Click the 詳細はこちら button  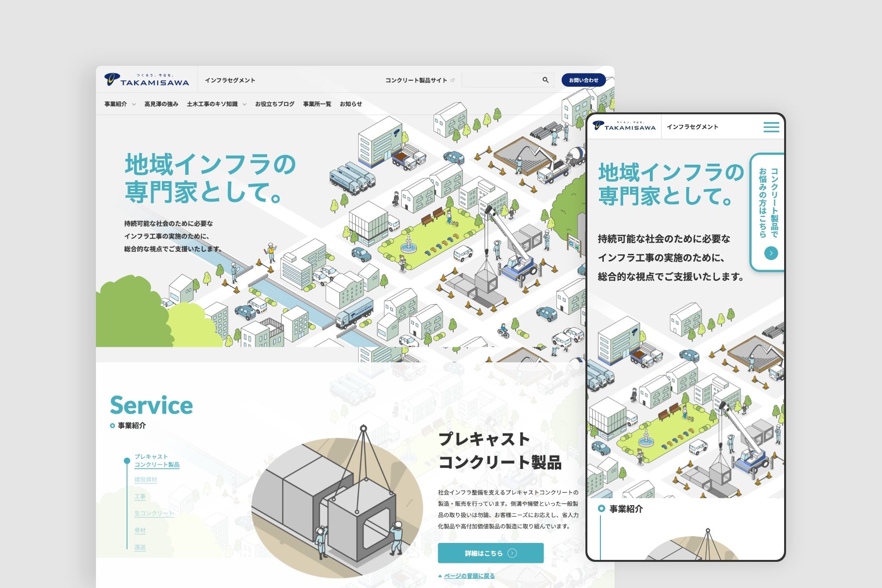[x=490, y=553]
